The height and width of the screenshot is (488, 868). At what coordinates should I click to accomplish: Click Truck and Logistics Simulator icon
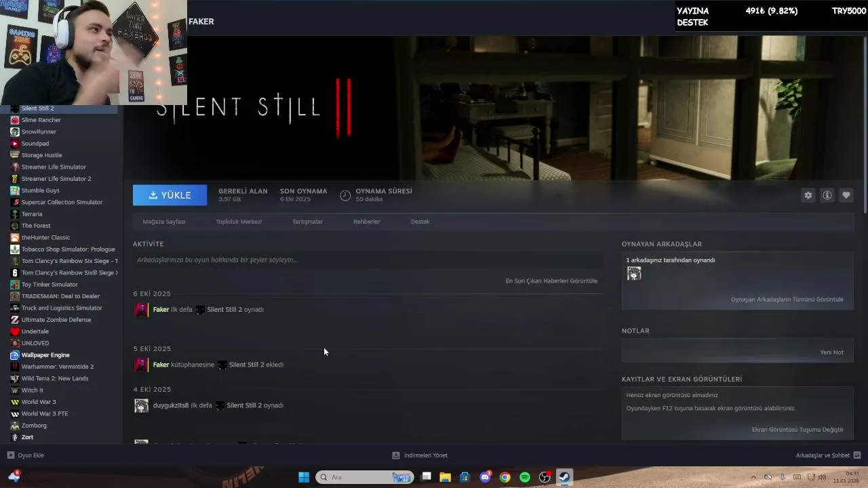click(15, 308)
